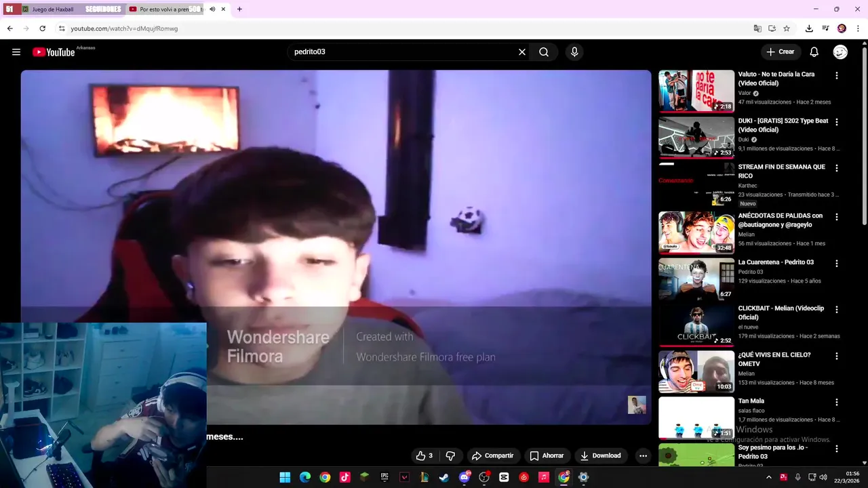The height and width of the screenshot is (488, 868).
Task: Open Windows Settings gear in taskbar
Action: click(x=583, y=477)
